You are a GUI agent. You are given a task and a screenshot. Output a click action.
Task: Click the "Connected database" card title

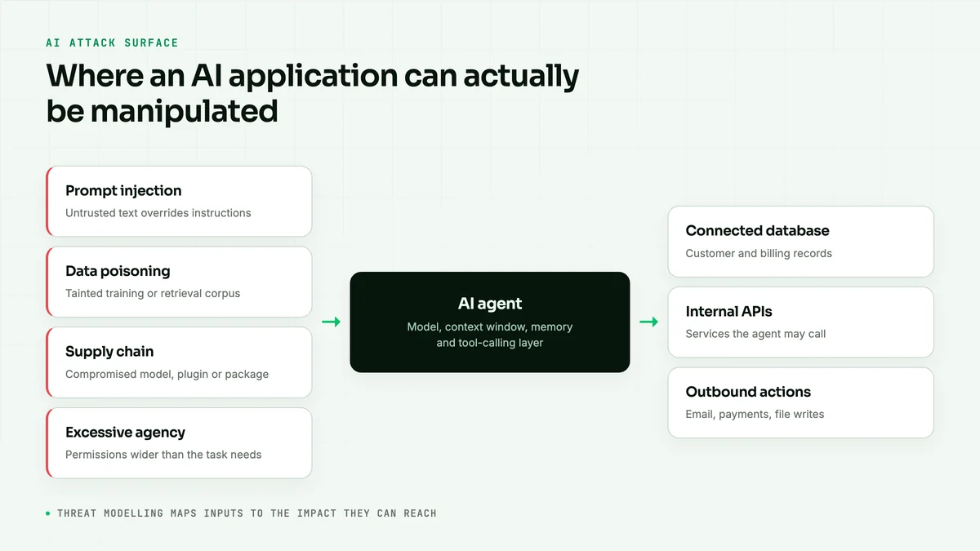[757, 231]
